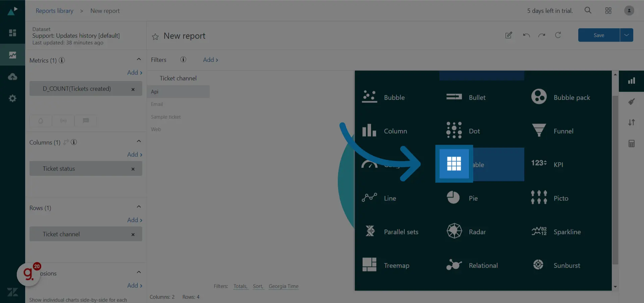
Task: Collapse the Rows section
Action: [139, 207]
